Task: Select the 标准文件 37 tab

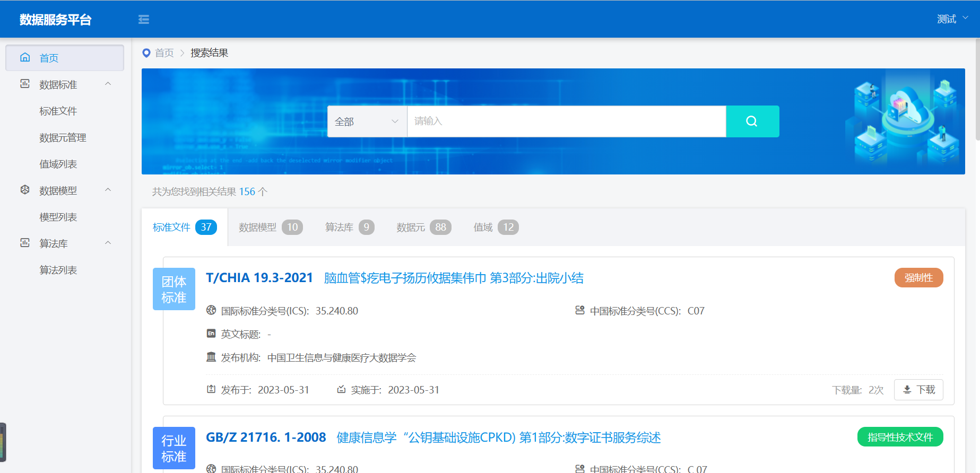Action: 185,227
